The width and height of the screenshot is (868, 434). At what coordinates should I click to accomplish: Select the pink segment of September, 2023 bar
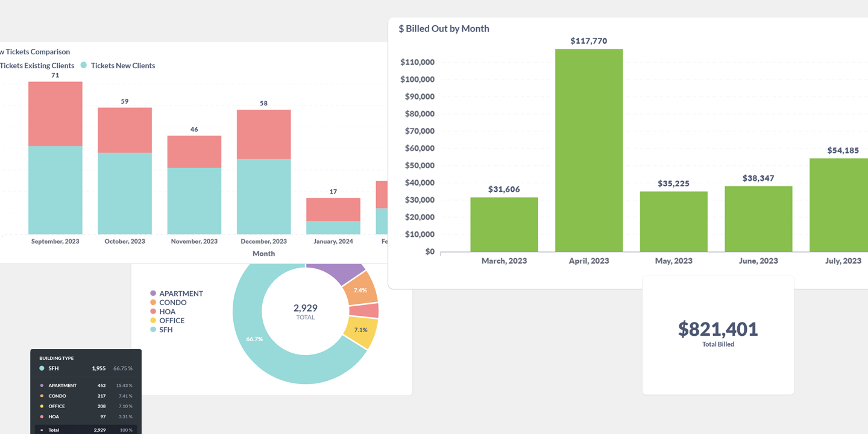[55, 114]
